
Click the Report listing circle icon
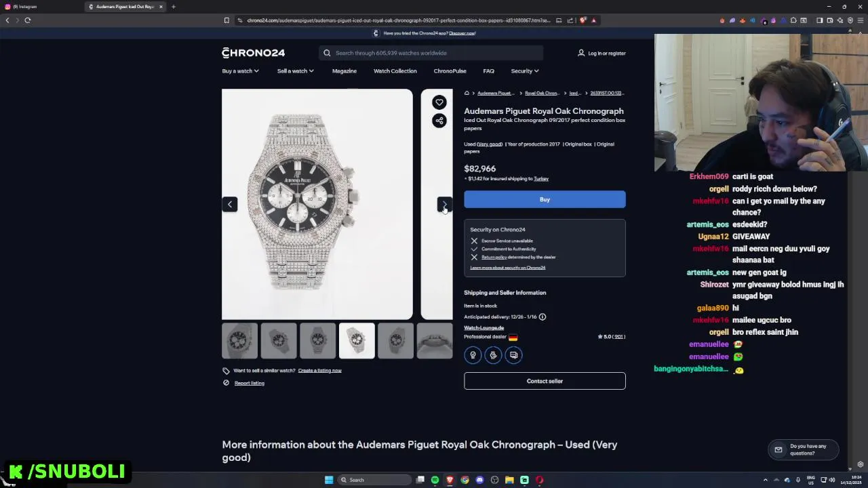coord(226,383)
